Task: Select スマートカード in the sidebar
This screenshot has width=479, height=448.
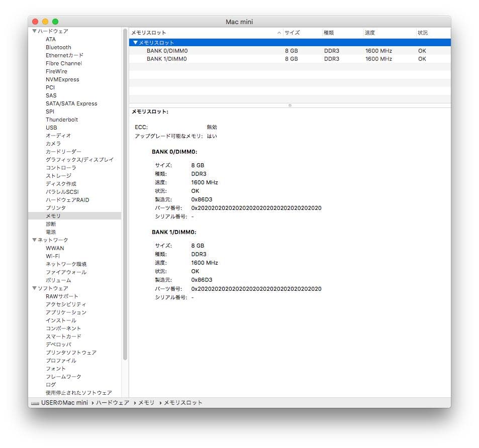Action: 63,337
